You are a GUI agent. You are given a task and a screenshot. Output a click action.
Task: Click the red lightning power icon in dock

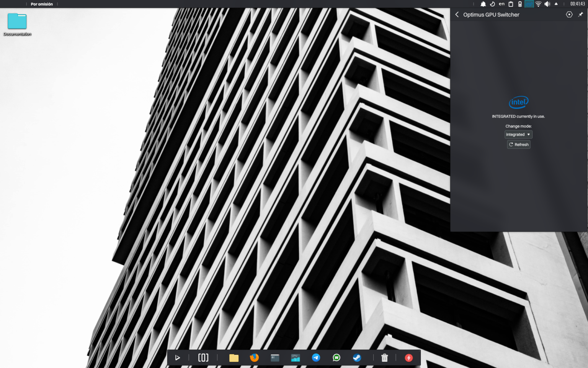click(x=408, y=358)
